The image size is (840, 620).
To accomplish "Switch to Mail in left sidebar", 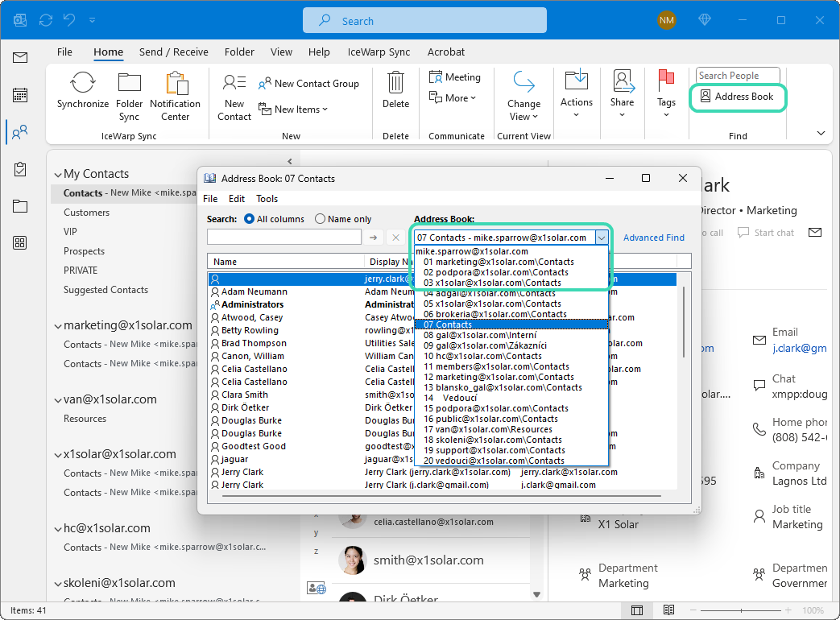I will pos(20,57).
